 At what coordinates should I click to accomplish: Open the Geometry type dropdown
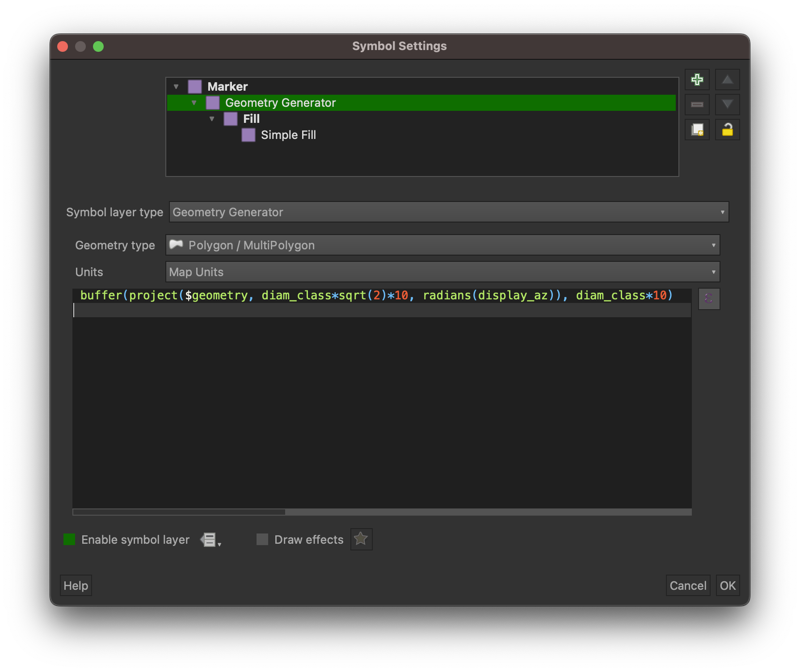(x=442, y=245)
